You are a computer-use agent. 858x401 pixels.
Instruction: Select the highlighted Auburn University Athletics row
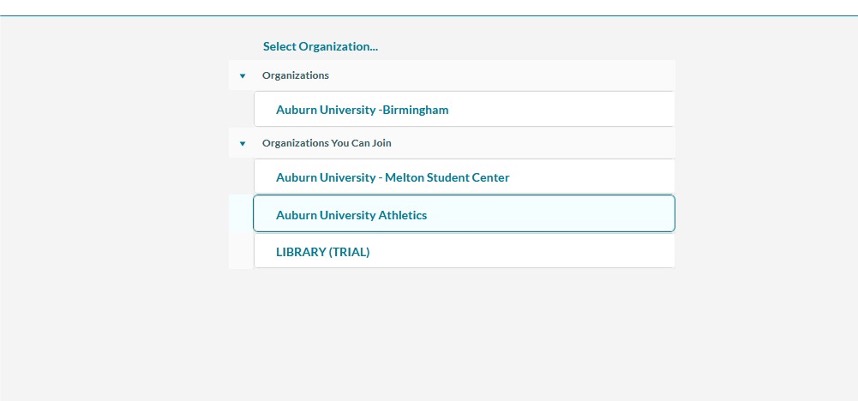[464, 214]
